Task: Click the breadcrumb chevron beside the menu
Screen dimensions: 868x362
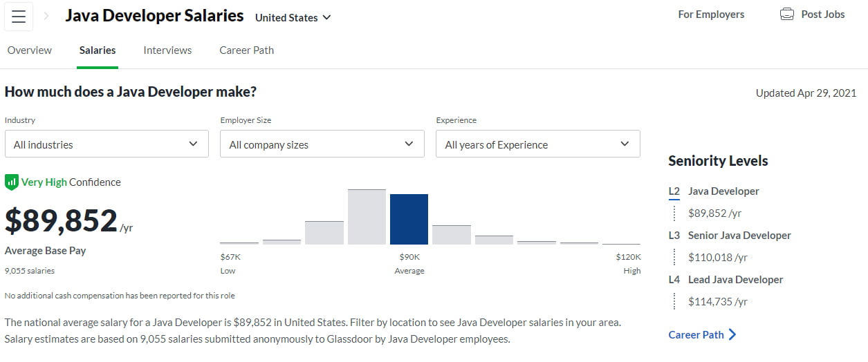Action: (46, 16)
